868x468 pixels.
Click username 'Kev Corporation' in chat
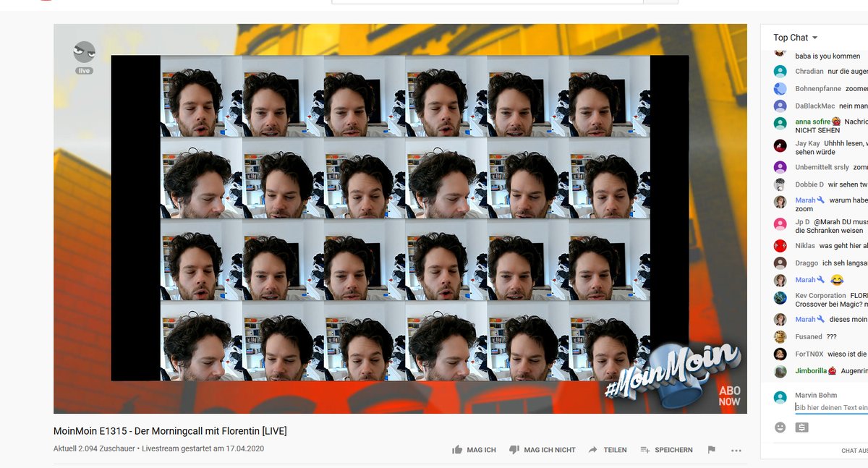(x=820, y=296)
